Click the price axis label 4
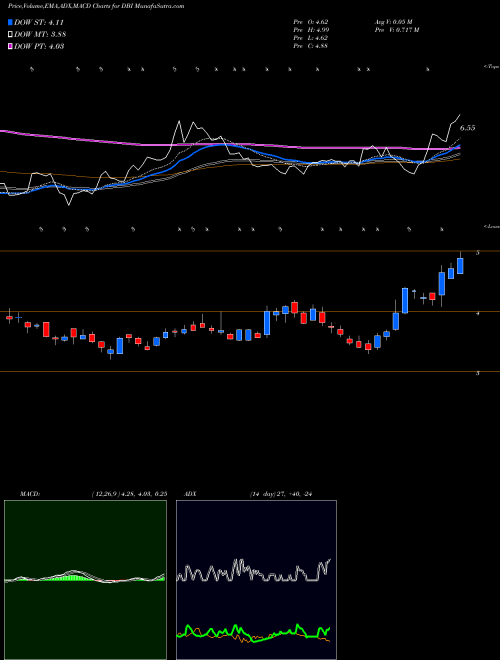The height and width of the screenshot is (660, 500). tap(478, 314)
